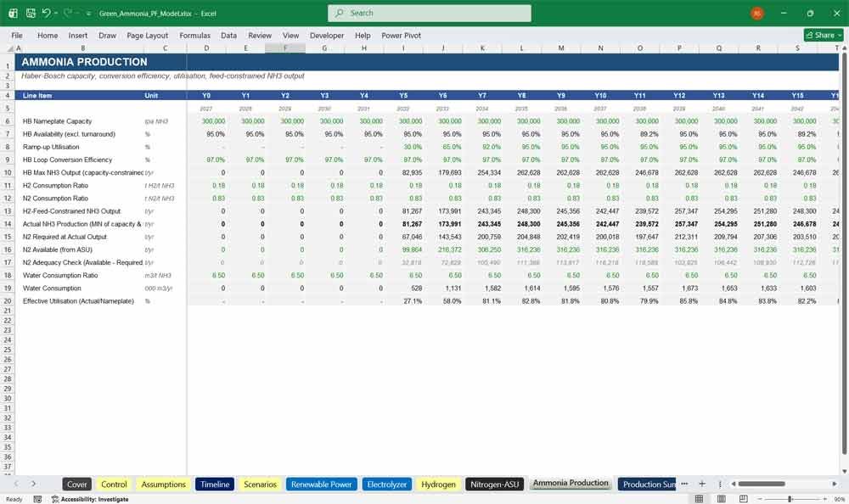Switch to the Cover sheet tab
849x504 pixels.
click(x=77, y=484)
